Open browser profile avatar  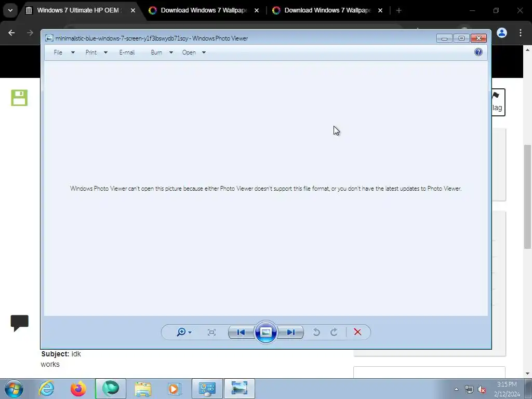click(502, 33)
